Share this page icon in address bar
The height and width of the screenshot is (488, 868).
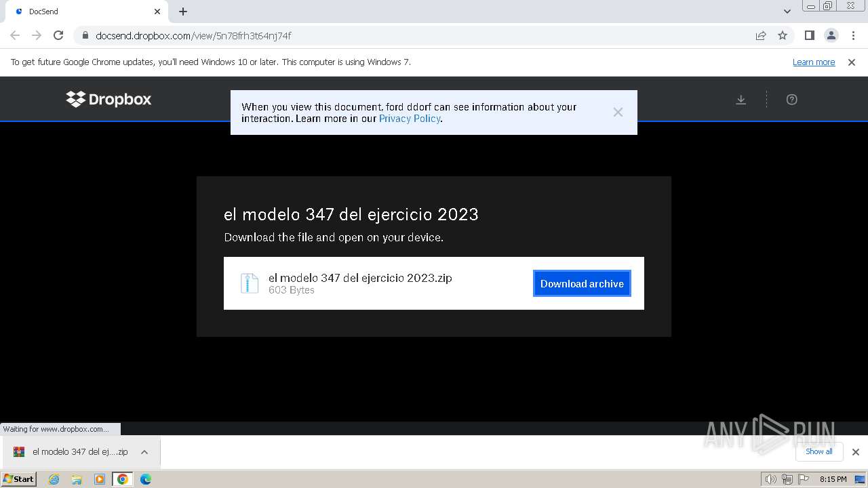(x=761, y=35)
